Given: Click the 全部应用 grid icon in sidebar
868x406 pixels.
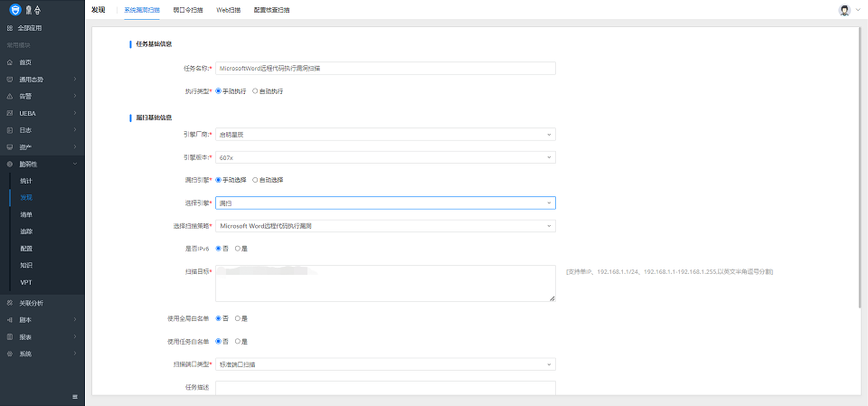Looking at the screenshot, I should [10, 28].
